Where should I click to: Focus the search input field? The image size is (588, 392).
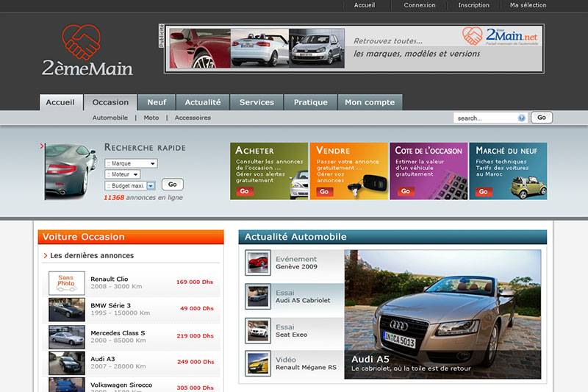coord(490,118)
